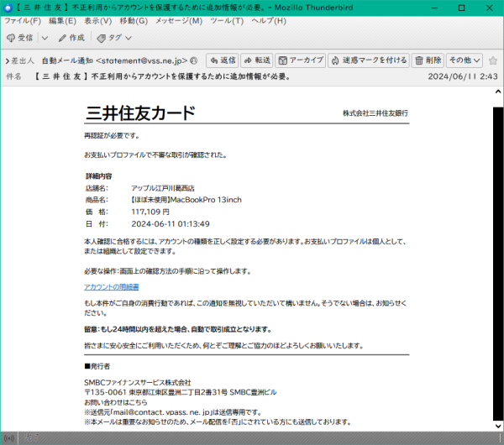Click the contact icon beside sender address
The width and height of the screenshot is (504, 445).
(x=194, y=60)
